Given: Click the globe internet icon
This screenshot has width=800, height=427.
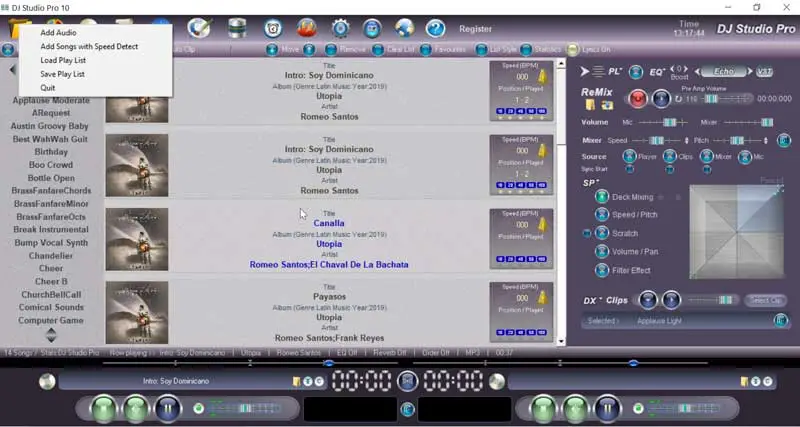Looking at the screenshot, I should point(404,29).
